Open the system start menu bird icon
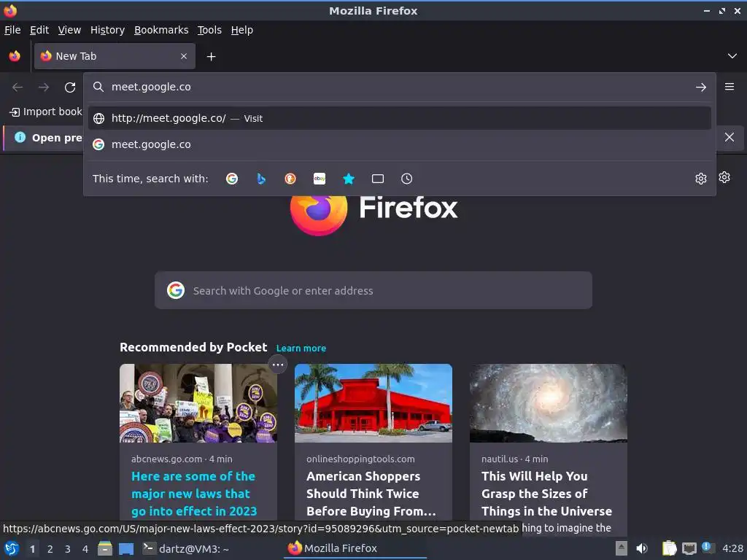Image resolution: width=747 pixels, height=560 pixels. pyautogui.click(x=12, y=548)
